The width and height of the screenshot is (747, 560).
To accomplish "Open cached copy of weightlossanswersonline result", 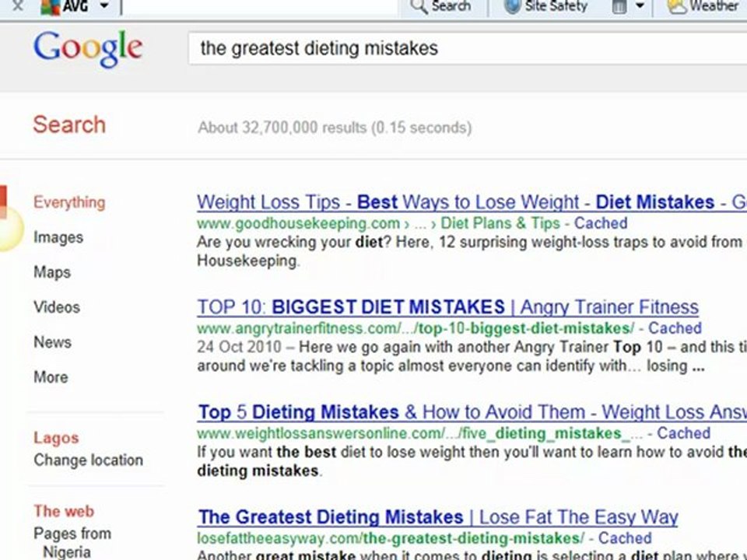I will coord(684,433).
